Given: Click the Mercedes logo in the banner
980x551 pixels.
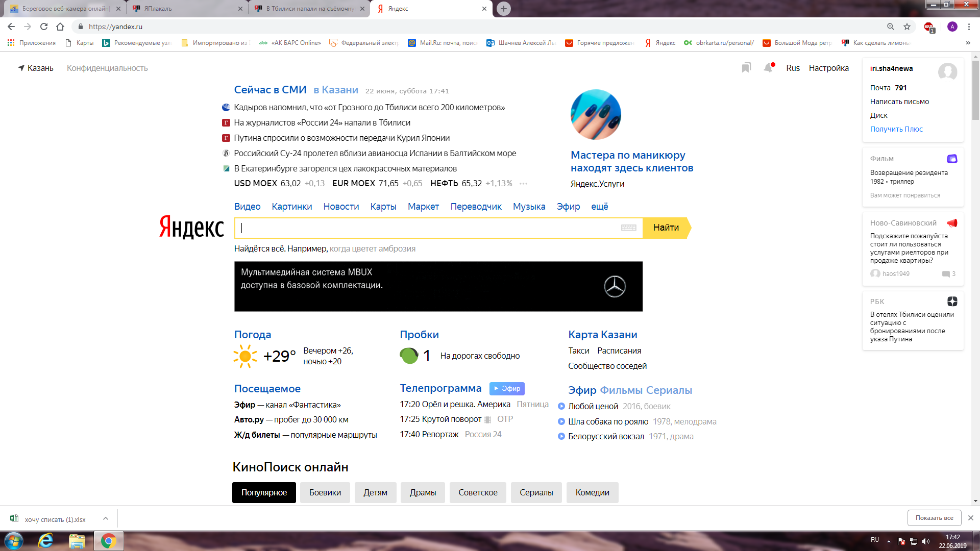Looking at the screenshot, I should pyautogui.click(x=615, y=286).
